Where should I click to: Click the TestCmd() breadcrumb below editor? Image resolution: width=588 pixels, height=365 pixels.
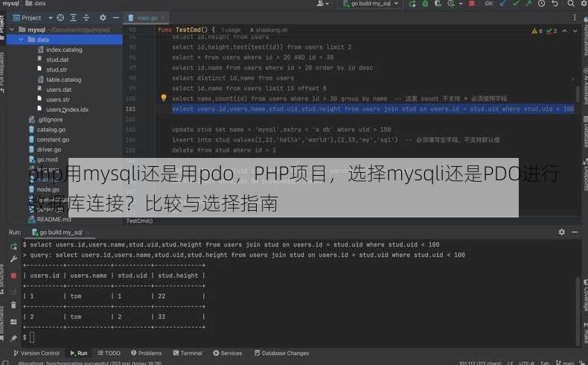(x=139, y=221)
